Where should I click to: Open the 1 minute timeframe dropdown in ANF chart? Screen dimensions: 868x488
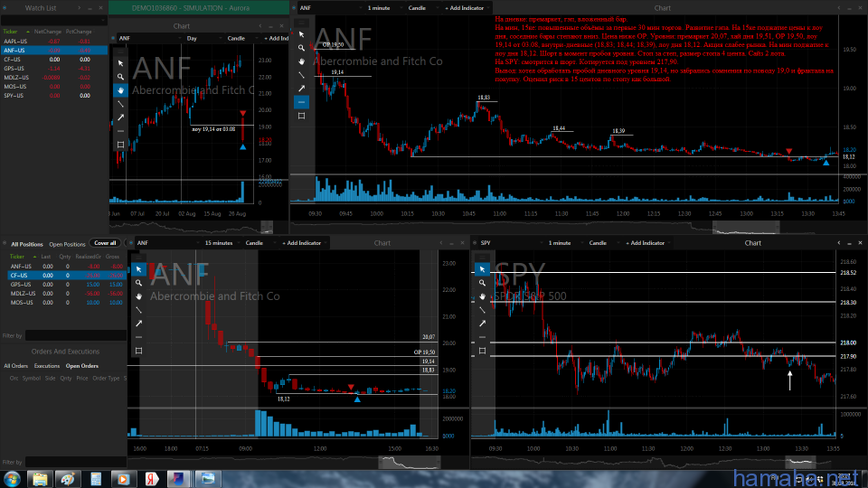383,8
